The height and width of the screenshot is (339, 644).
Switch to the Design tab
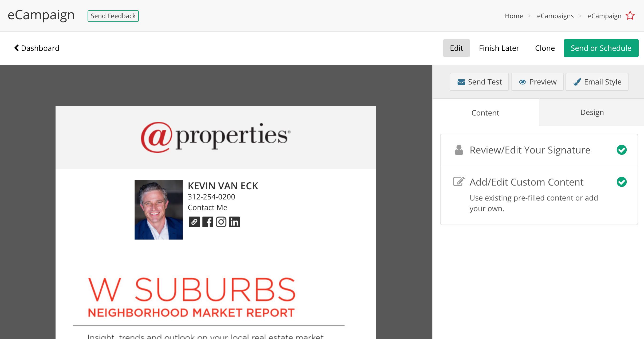pos(592,112)
